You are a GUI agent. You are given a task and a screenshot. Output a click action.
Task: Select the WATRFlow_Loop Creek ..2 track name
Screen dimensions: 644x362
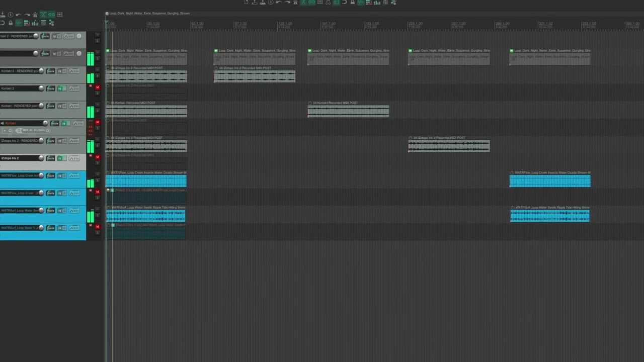[20, 193]
